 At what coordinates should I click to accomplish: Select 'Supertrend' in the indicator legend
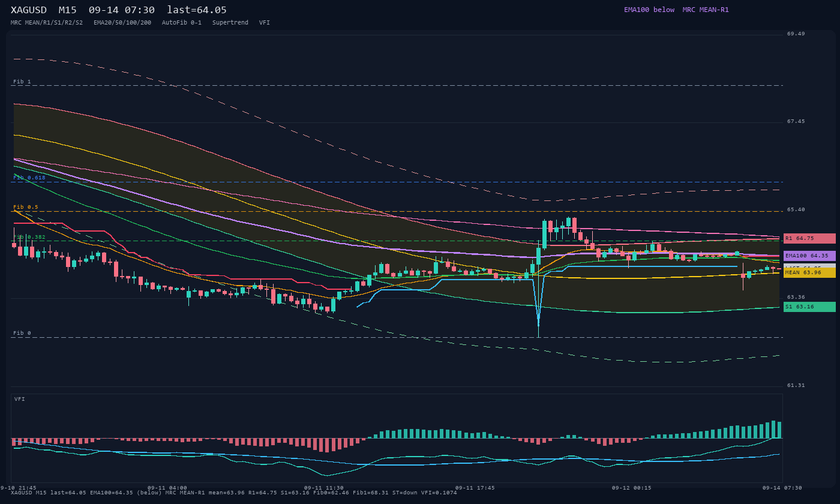(230, 23)
